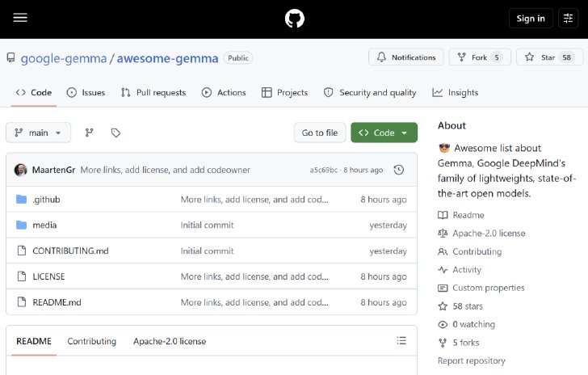This screenshot has width=588, height=375.
Task: Open the awesome-gemma repository link
Action: 167,58
